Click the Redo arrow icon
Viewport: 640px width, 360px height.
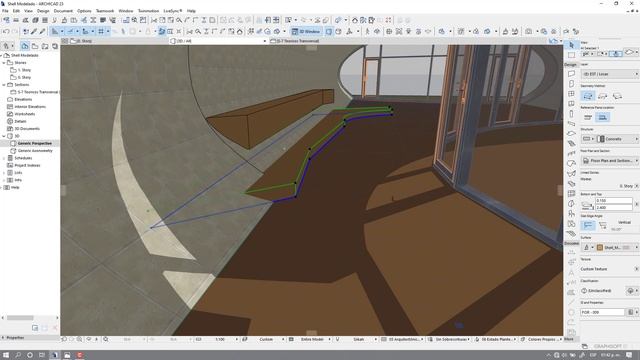pos(15,31)
